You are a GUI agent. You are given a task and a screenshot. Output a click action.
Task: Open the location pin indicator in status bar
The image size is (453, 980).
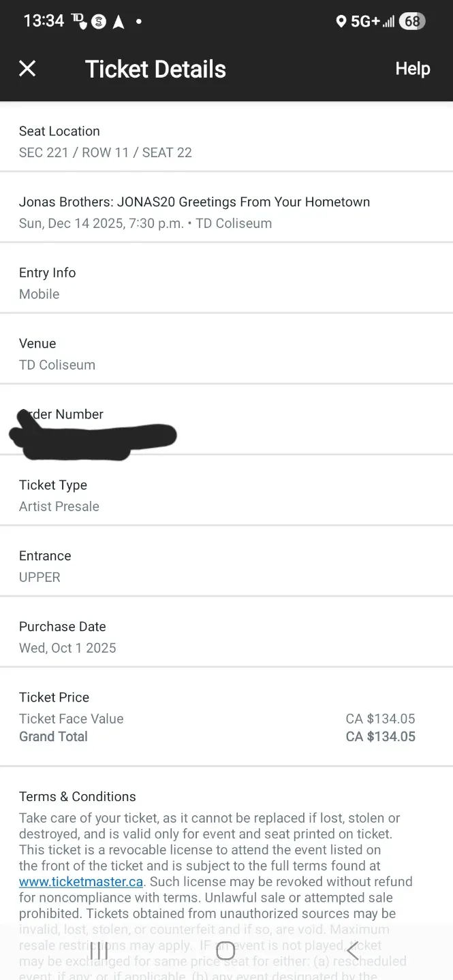click(x=342, y=21)
